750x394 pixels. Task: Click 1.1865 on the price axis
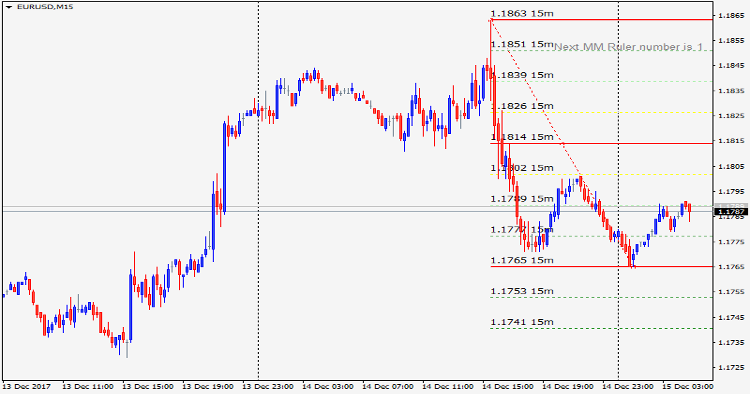coord(732,15)
